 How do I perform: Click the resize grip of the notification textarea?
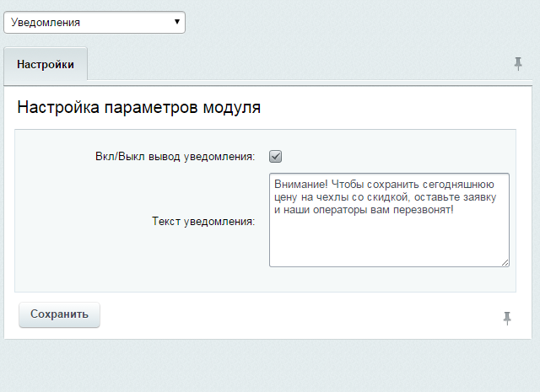[505, 262]
